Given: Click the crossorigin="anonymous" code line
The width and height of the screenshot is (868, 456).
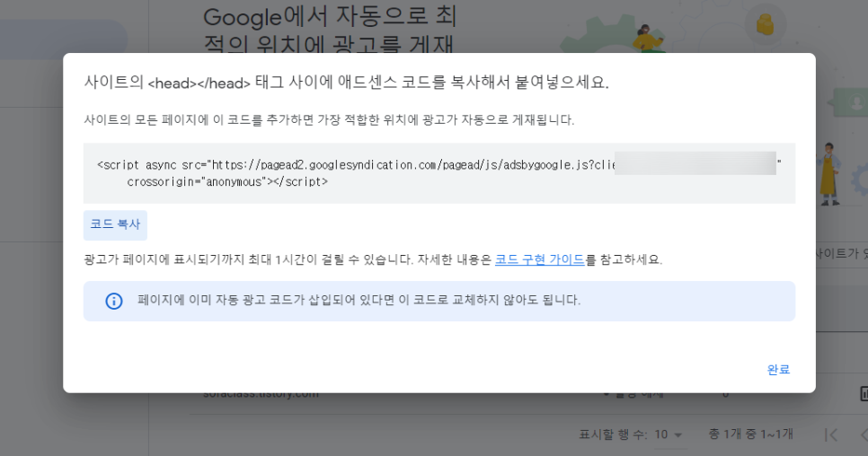Looking at the screenshot, I should point(227,182).
